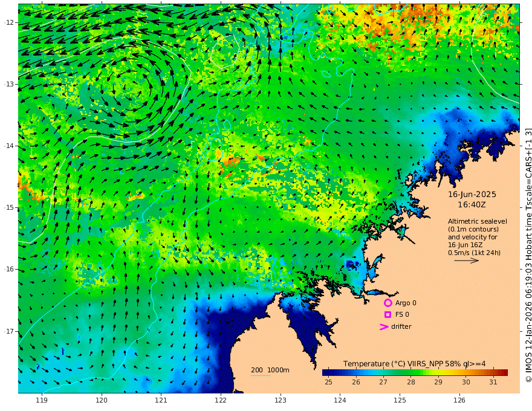This screenshot has width=532, height=411.
Task: Click the 'Temperature (°C) VIIRS_NPP 58% ql>=4' title
Action: (x=414, y=364)
